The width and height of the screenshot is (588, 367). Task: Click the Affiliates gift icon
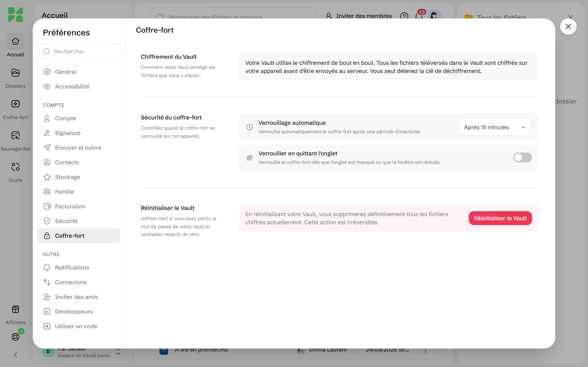15,309
